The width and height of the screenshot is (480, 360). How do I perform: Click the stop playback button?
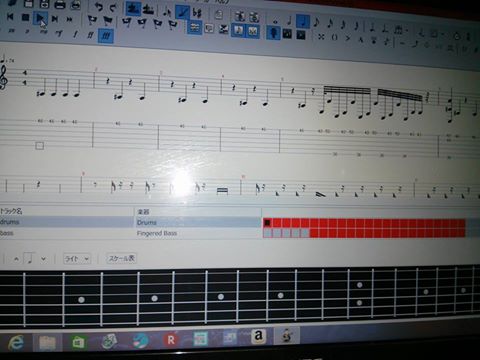coord(25,17)
